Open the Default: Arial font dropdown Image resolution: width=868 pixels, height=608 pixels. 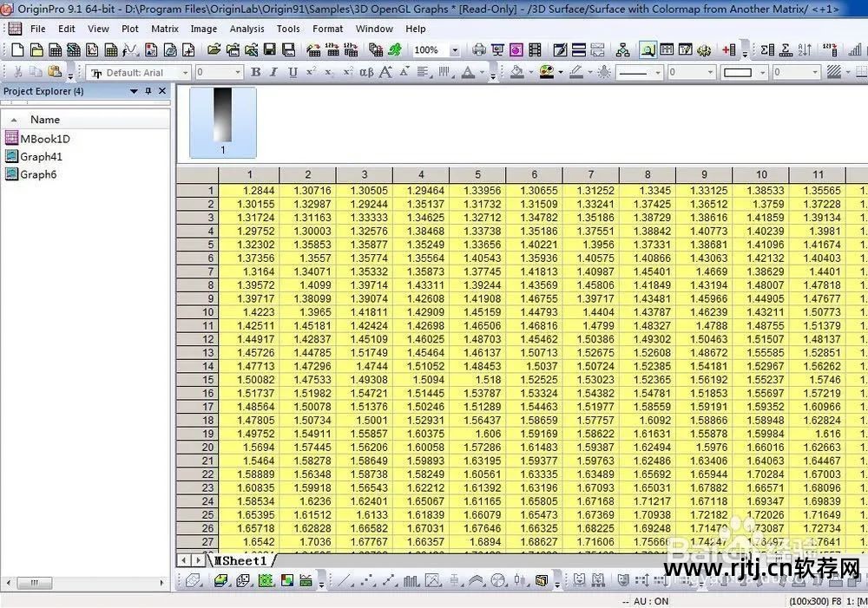[186, 73]
